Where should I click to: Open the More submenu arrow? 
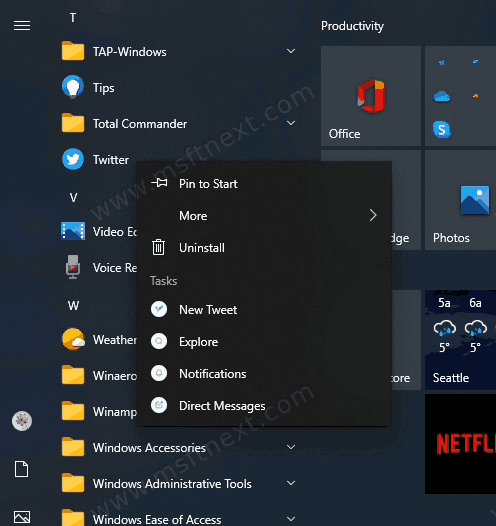373,215
